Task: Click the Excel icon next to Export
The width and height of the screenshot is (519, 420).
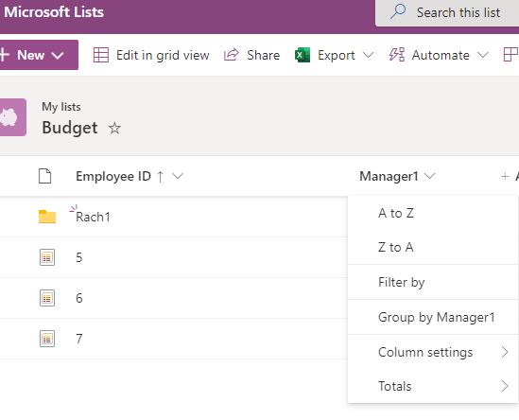Action: [303, 55]
